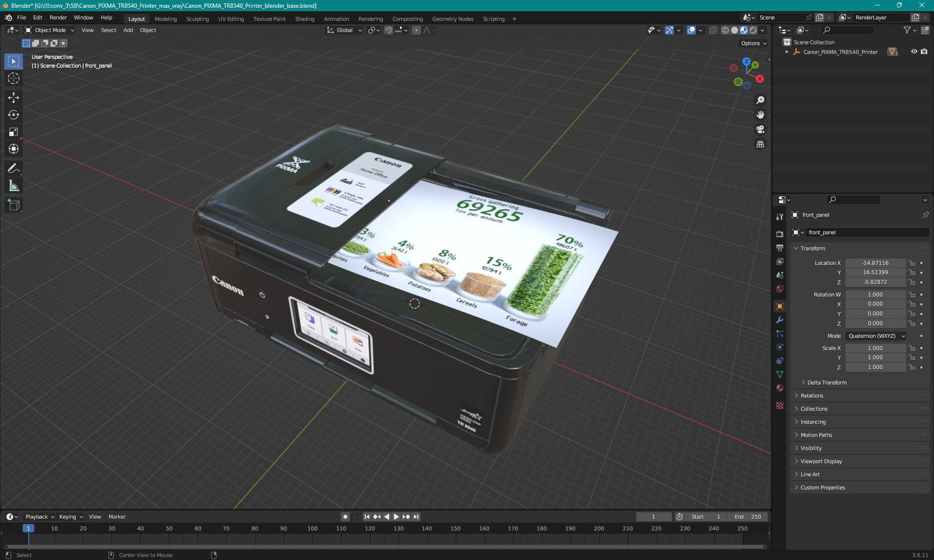Toggle Location X lock
This screenshot has width=934, height=560.
tap(912, 263)
